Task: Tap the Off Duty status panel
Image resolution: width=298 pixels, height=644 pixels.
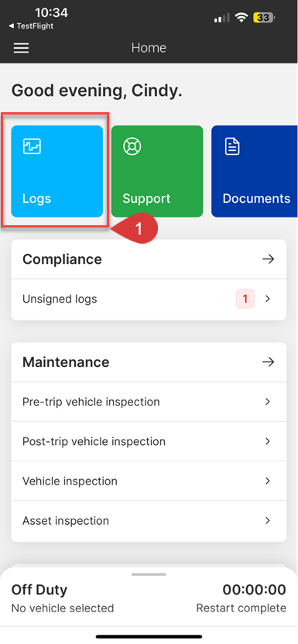Action: [149, 598]
